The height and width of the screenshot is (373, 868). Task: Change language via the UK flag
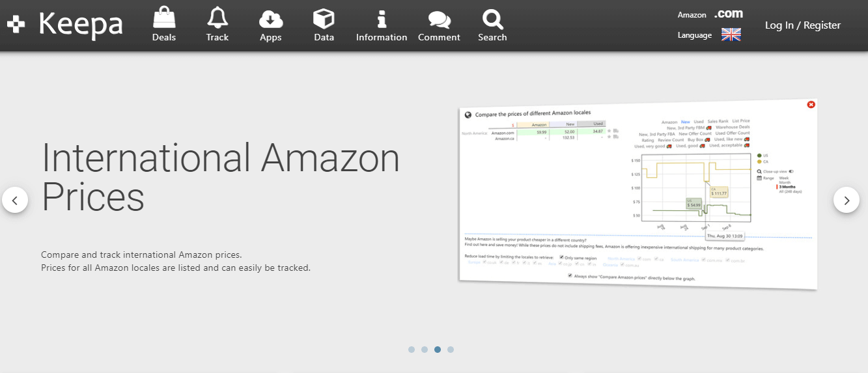point(731,35)
